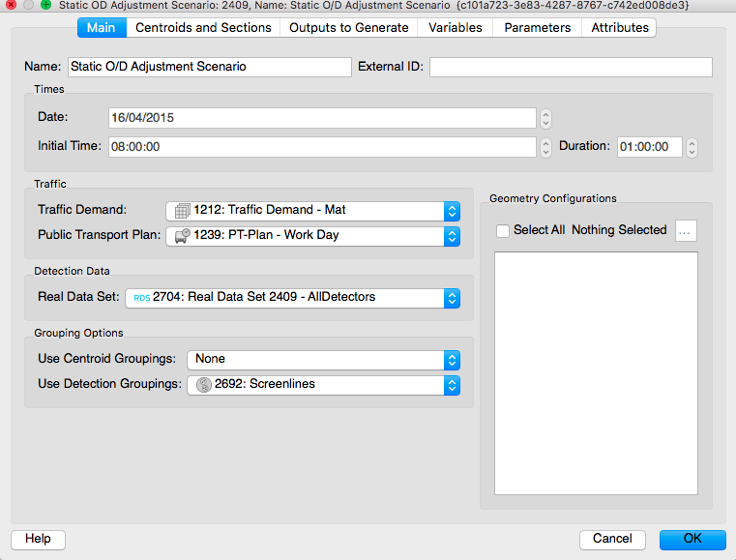Click the Duration field 01:00:00
This screenshot has height=560, width=736.
649,147
